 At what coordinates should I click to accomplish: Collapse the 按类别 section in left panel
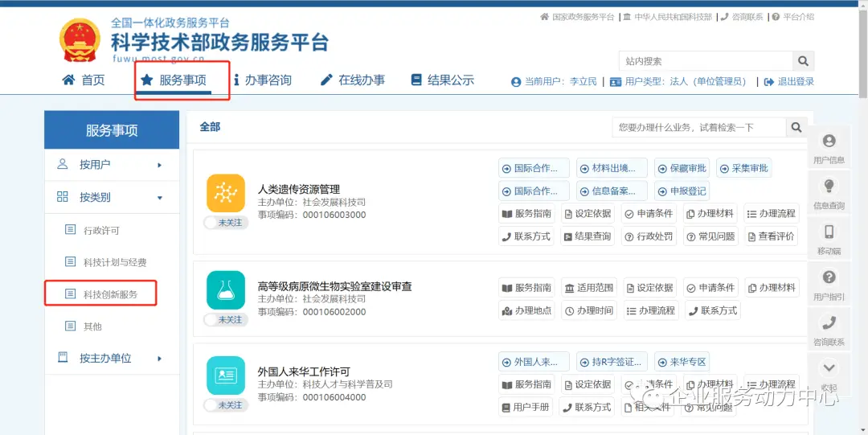point(111,197)
